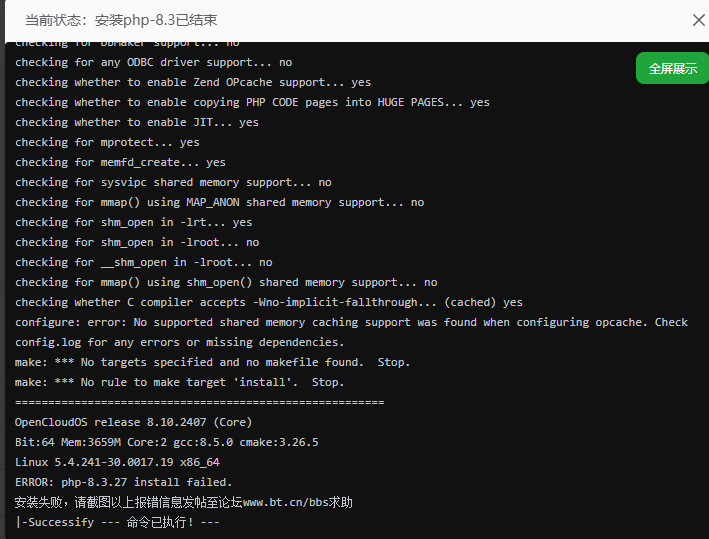Click the Bit:64 Mem:3659M system info line

click(166, 442)
